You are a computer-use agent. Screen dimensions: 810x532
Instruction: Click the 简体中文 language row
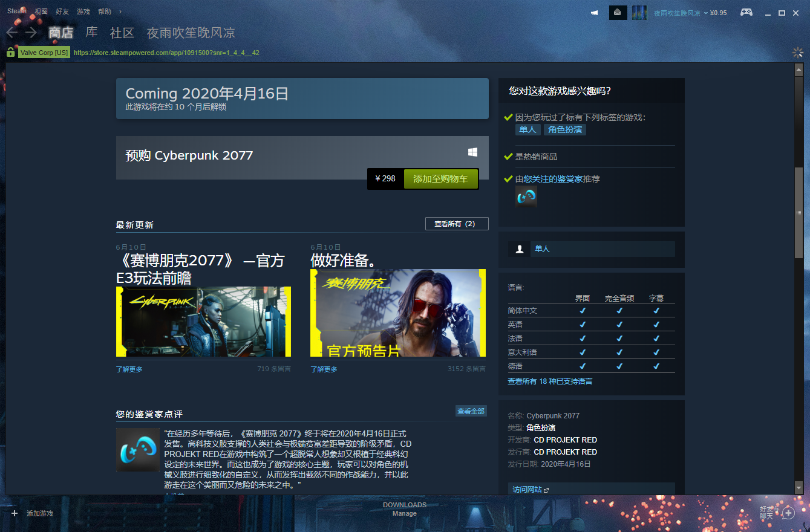click(591, 310)
